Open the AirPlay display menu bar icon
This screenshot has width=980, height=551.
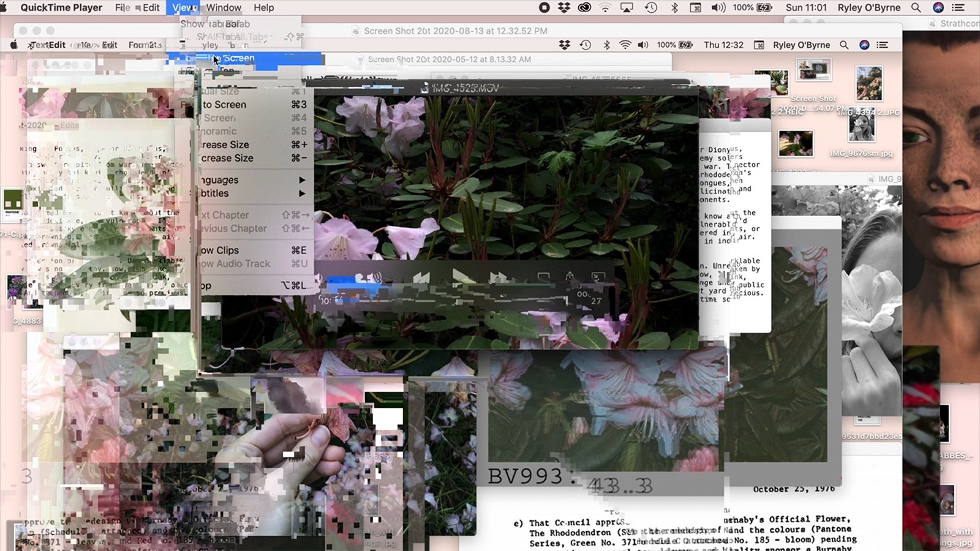click(627, 7)
